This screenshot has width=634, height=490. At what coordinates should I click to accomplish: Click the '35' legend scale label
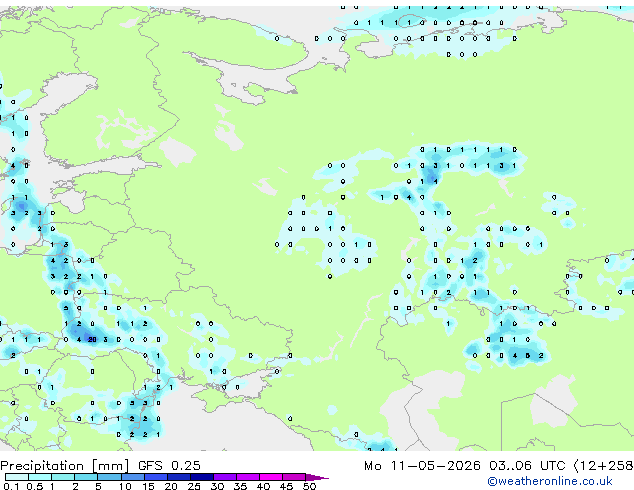(240, 486)
